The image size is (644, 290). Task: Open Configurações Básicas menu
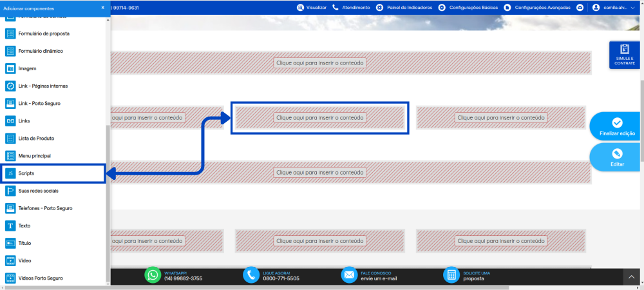[x=468, y=7]
